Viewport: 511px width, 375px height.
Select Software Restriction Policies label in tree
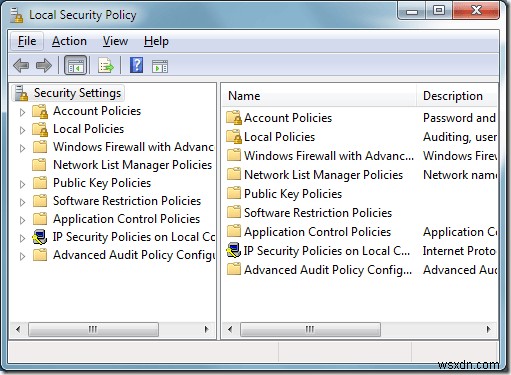point(127,201)
